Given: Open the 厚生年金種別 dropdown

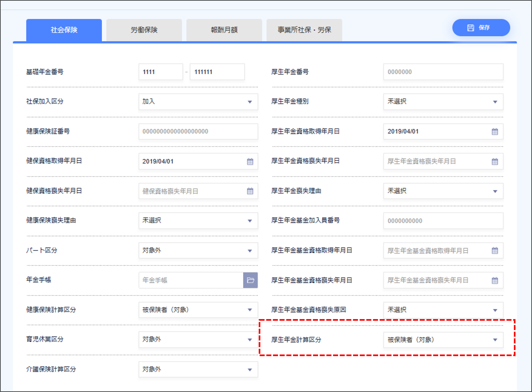Looking at the screenshot, I should pyautogui.click(x=443, y=102).
